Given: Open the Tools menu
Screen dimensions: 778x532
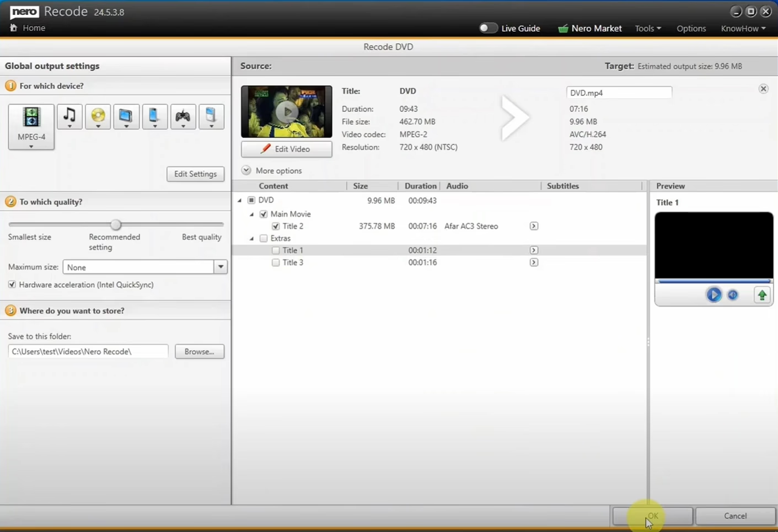Looking at the screenshot, I should coord(647,28).
